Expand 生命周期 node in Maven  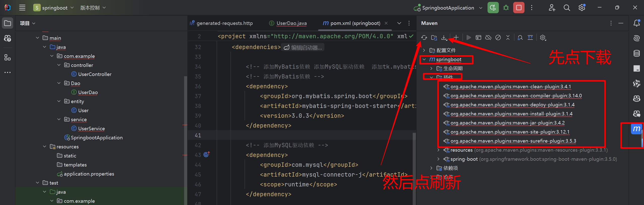[x=431, y=68]
